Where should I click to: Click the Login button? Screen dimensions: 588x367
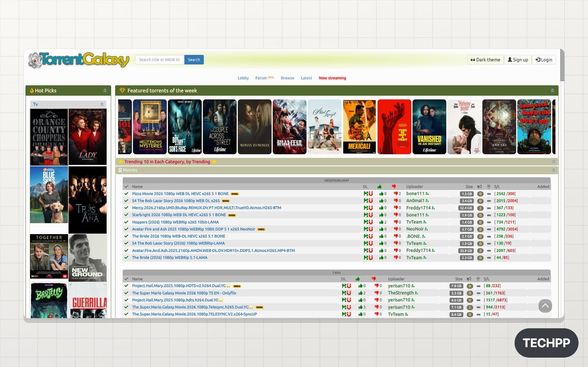click(544, 60)
